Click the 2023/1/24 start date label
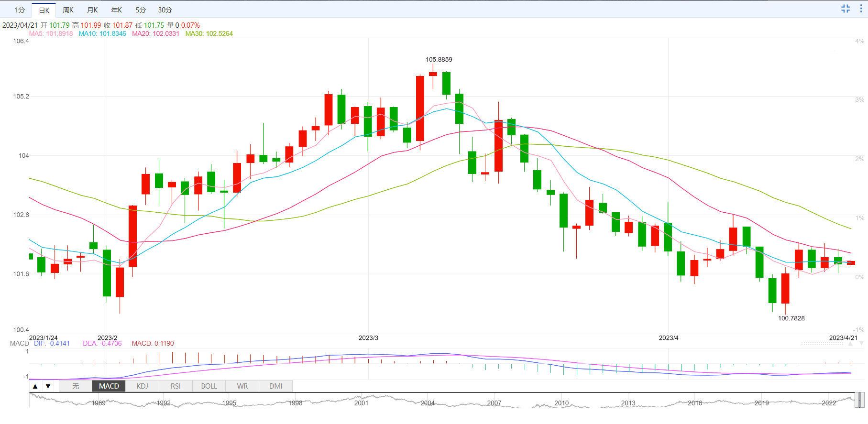The height and width of the screenshot is (424, 868). (x=43, y=338)
